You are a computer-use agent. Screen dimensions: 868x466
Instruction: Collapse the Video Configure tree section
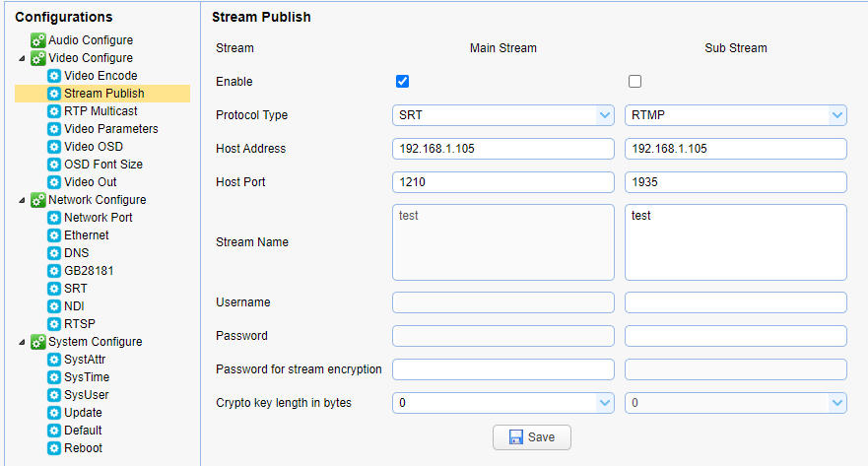[x=23, y=58]
